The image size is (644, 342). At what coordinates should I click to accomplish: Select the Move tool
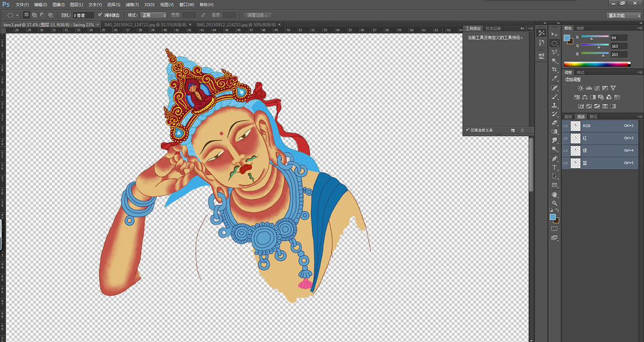554,34
